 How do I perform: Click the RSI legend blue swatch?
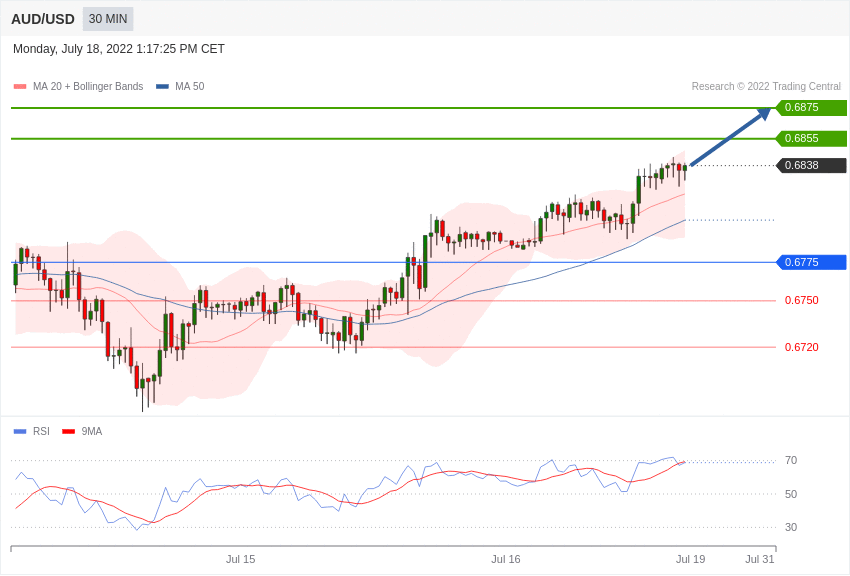[x=20, y=432]
